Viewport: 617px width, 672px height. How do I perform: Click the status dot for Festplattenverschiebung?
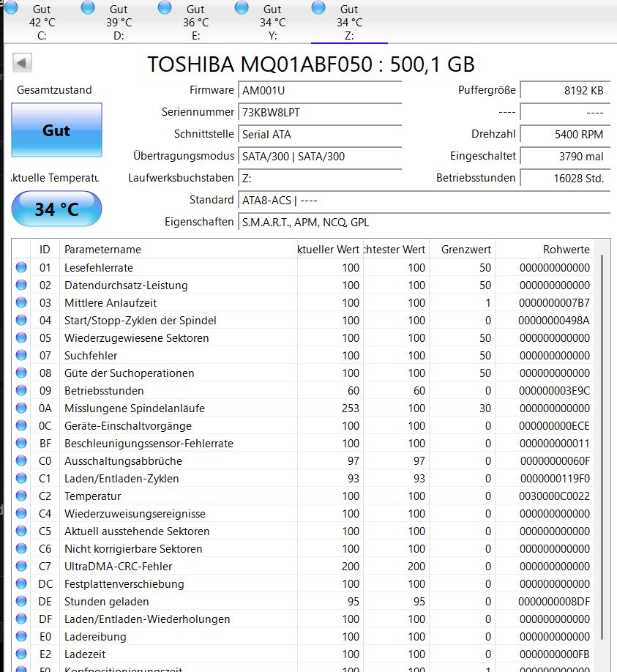point(21,583)
